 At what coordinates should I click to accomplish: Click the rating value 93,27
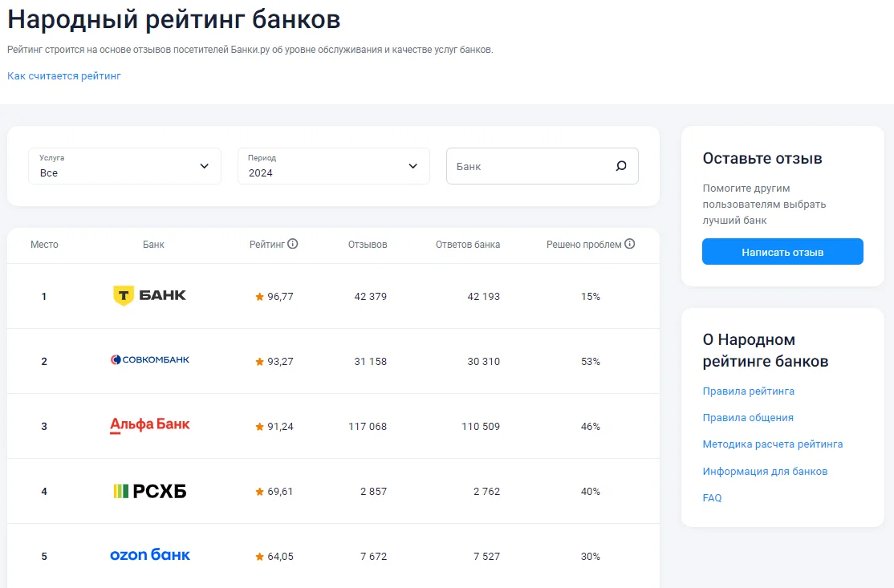281,361
